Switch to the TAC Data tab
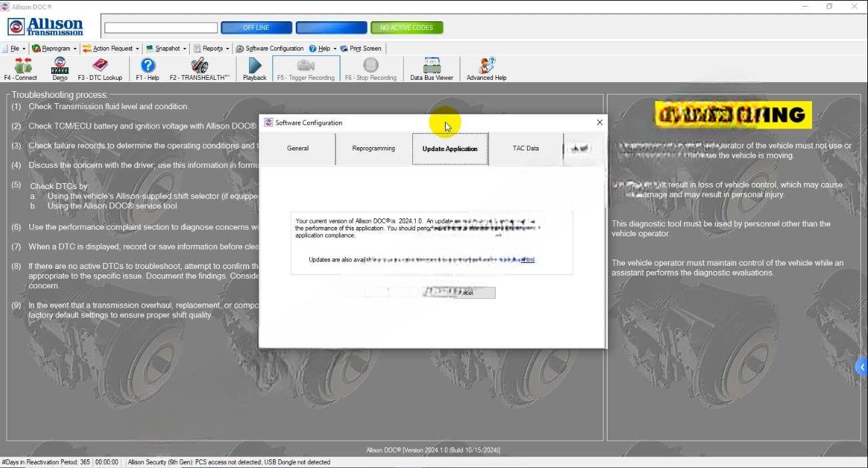868x468 pixels. click(526, 148)
